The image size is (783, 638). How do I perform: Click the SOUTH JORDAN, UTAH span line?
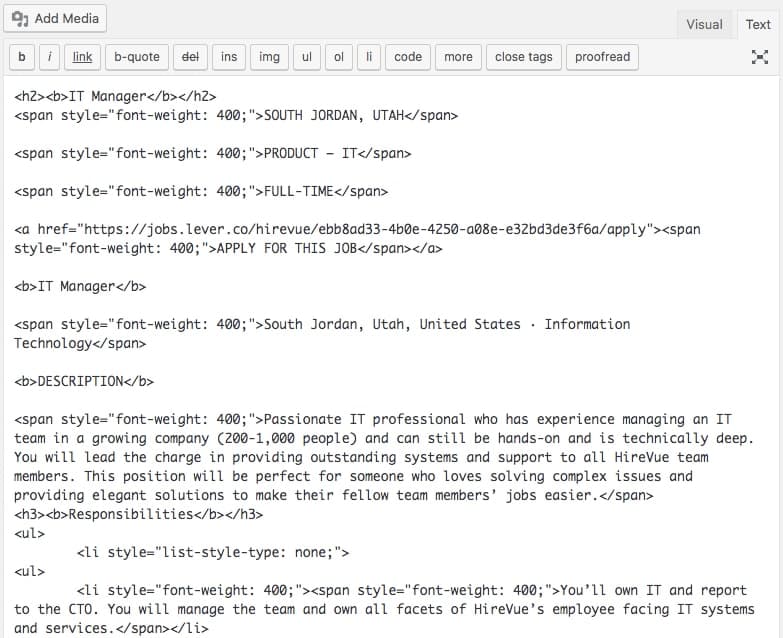tap(236, 115)
